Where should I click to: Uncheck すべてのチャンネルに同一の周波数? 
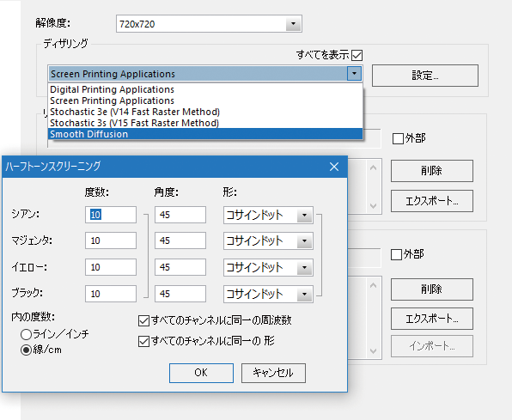(x=143, y=320)
